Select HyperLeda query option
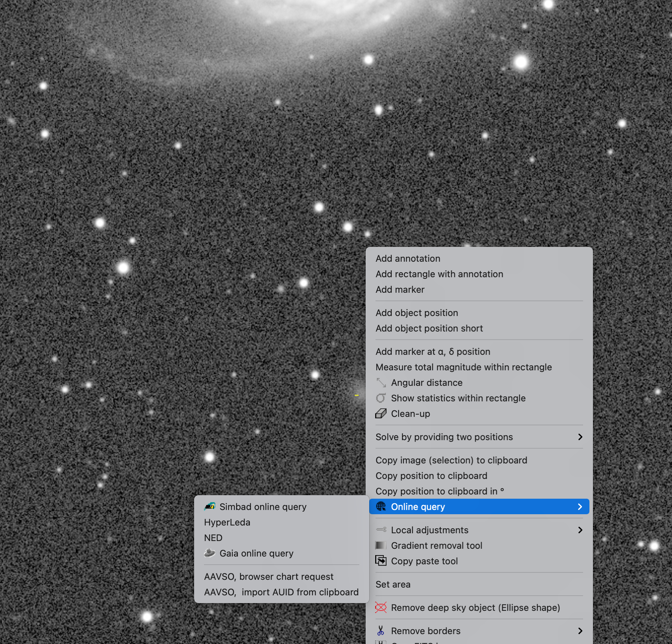The image size is (672, 644). [x=227, y=522]
